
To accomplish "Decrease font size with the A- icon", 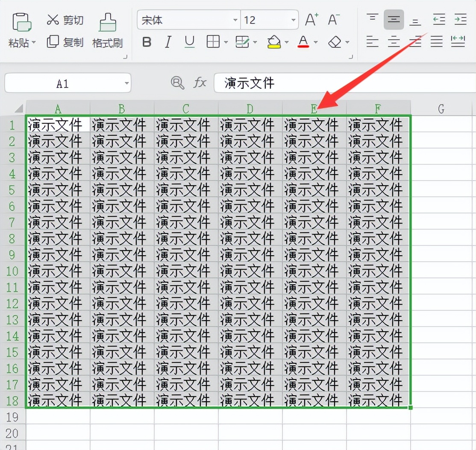I will (332, 19).
